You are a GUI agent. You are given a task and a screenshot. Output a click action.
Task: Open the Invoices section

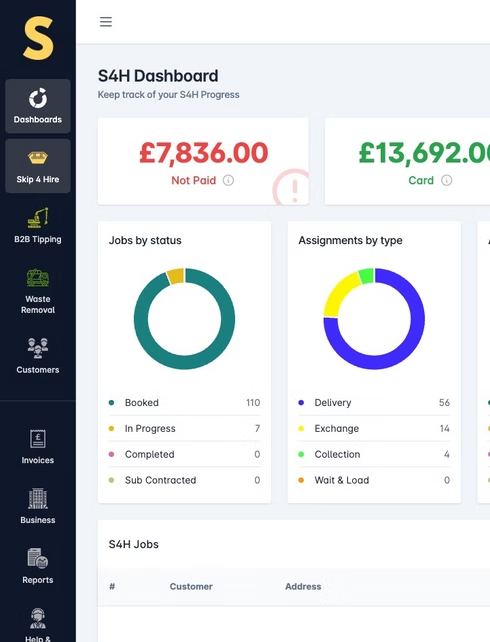tap(38, 447)
